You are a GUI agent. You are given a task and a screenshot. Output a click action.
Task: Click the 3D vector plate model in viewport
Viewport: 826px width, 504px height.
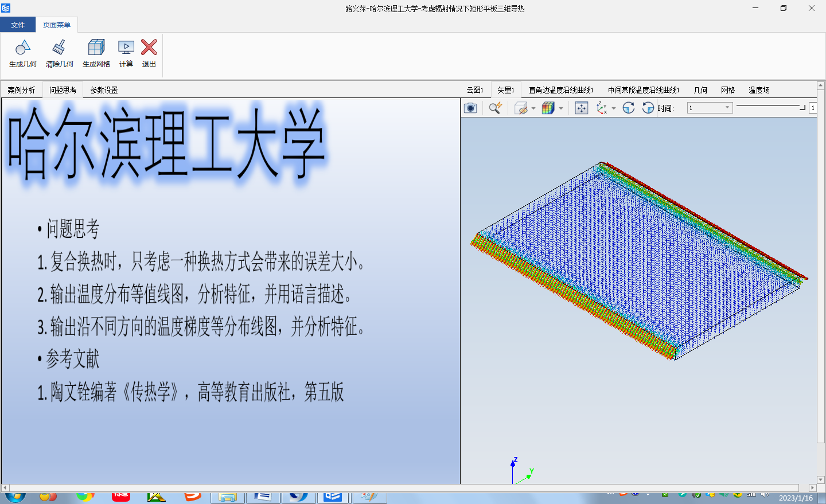(x=639, y=261)
